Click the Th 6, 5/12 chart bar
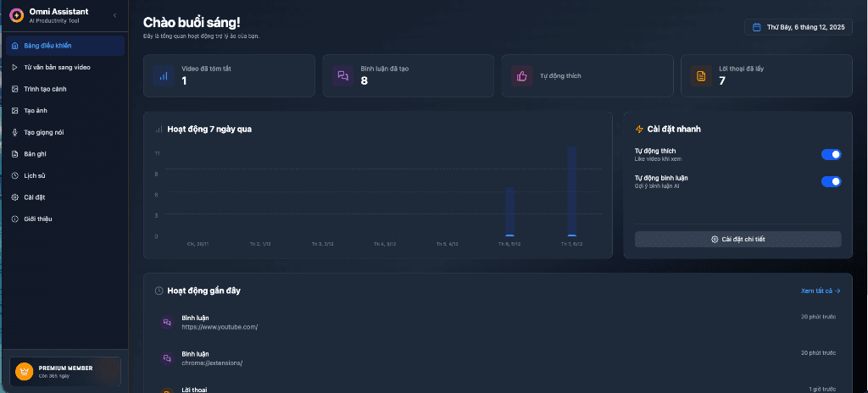The height and width of the screenshot is (393, 868). (509, 212)
